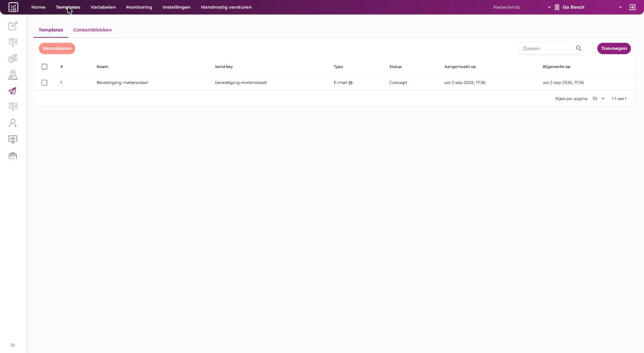Sort by the Naam column header
Image resolution: width=644 pixels, height=353 pixels.
(x=102, y=67)
